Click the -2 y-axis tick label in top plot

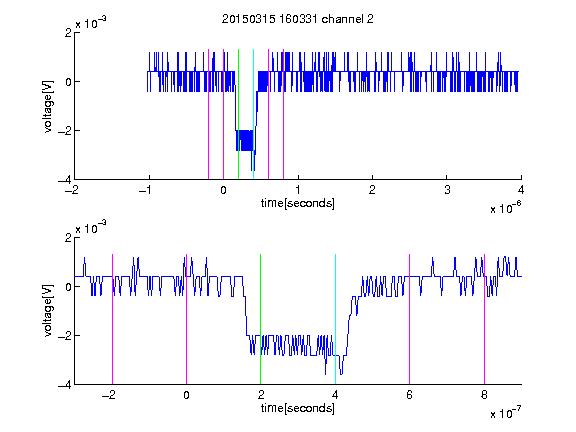point(65,131)
